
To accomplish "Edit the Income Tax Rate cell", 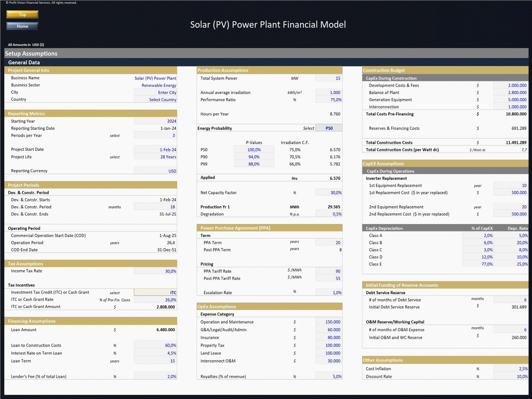I will (x=155, y=271).
